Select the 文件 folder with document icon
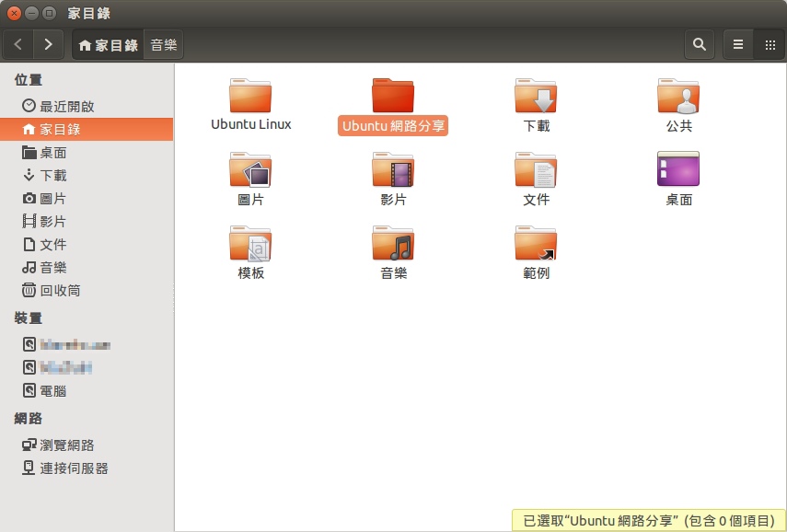 click(x=536, y=169)
